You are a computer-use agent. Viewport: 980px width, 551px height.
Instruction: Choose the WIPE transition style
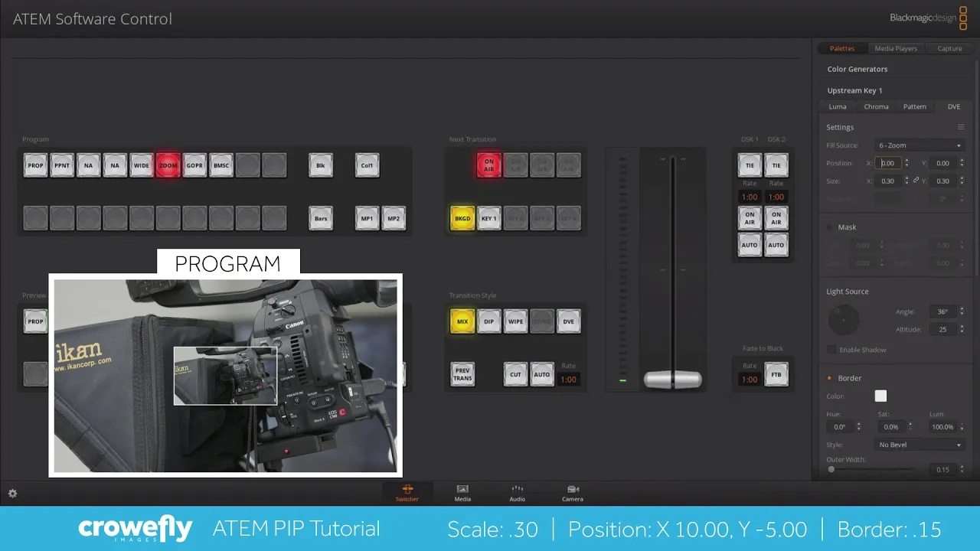(516, 321)
